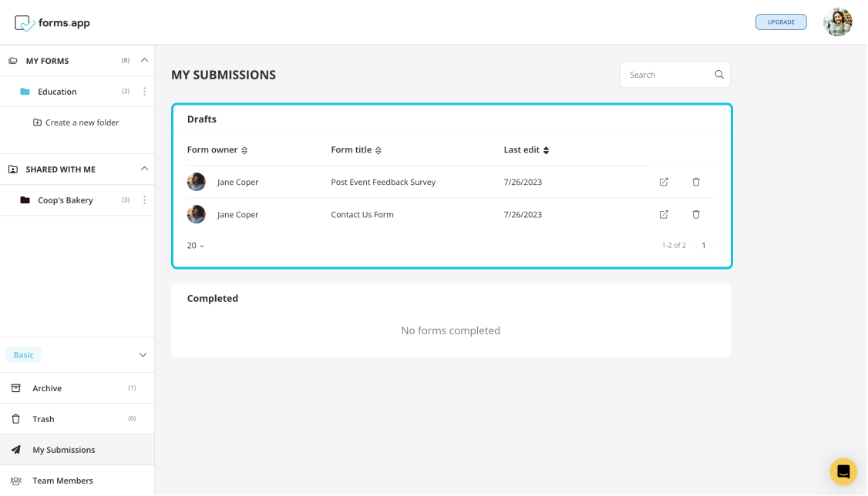
Task: Click the forms.app logo
Action: [x=51, y=22]
